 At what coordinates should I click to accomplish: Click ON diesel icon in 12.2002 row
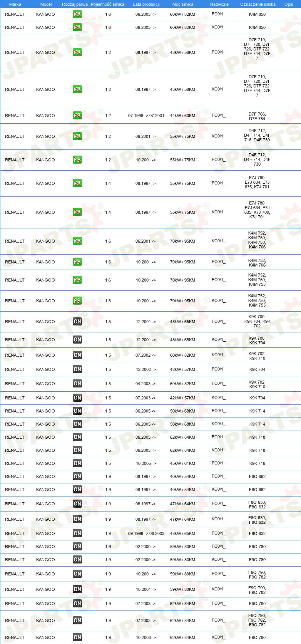(77, 369)
